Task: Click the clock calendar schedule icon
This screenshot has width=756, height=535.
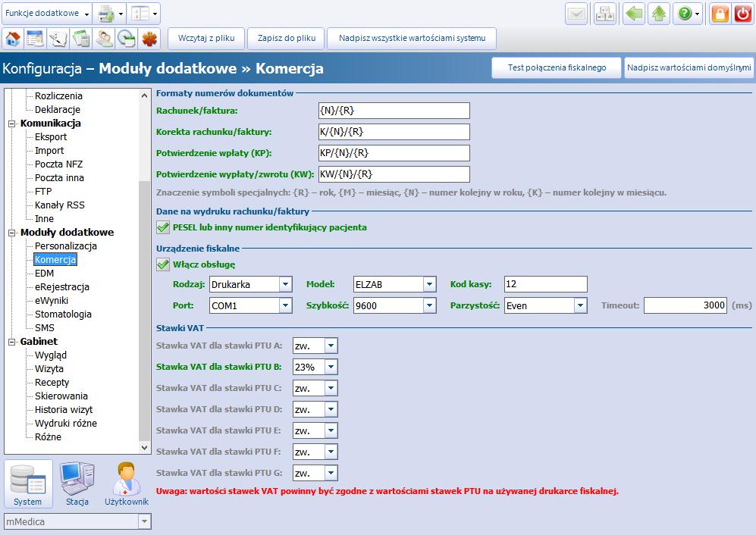Action: coord(127,39)
